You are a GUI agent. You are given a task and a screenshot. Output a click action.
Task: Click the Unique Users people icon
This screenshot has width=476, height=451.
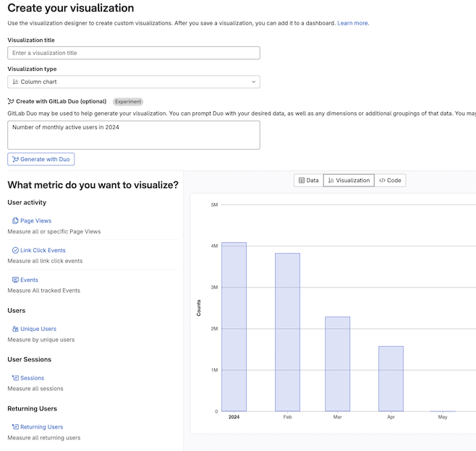[x=15, y=329]
